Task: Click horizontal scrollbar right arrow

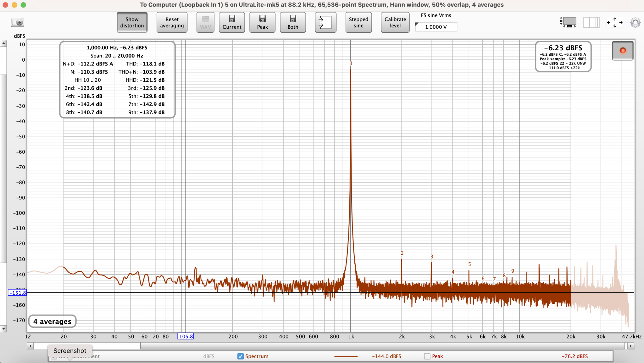Action: click(x=631, y=346)
